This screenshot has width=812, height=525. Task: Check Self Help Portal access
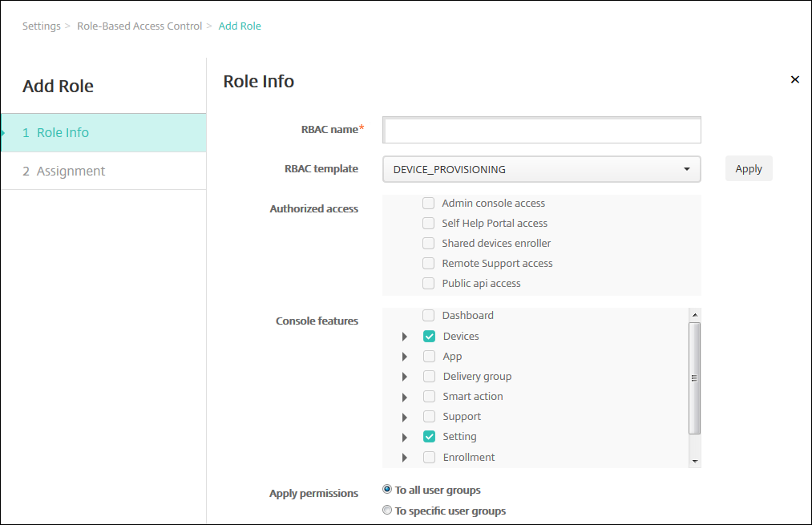click(x=429, y=224)
